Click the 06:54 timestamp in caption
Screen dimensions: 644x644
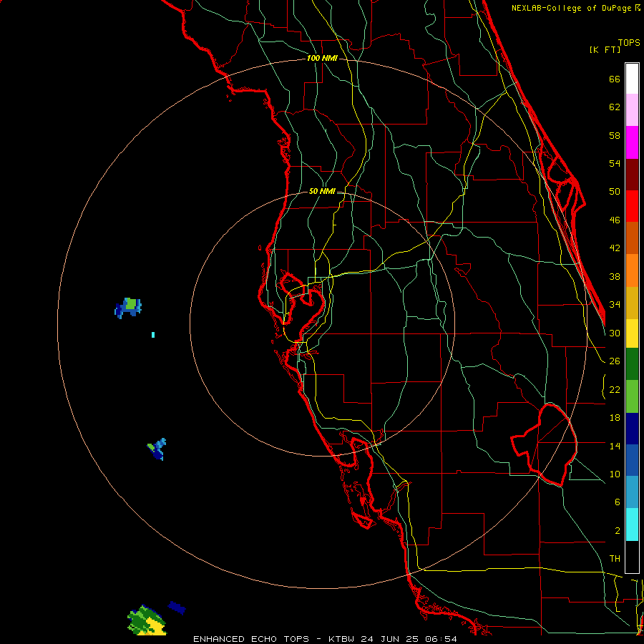point(441,639)
